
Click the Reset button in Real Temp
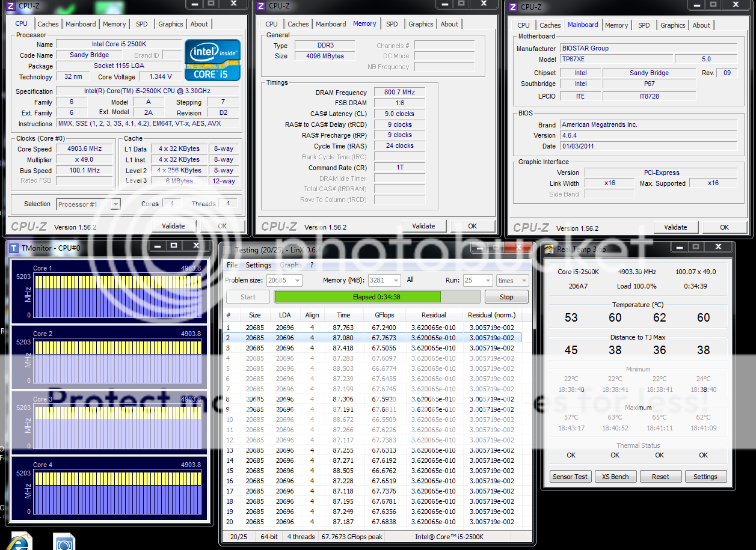click(660, 477)
